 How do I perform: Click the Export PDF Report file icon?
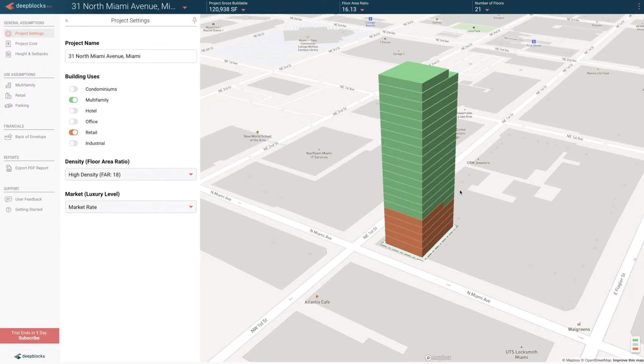(8, 168)
